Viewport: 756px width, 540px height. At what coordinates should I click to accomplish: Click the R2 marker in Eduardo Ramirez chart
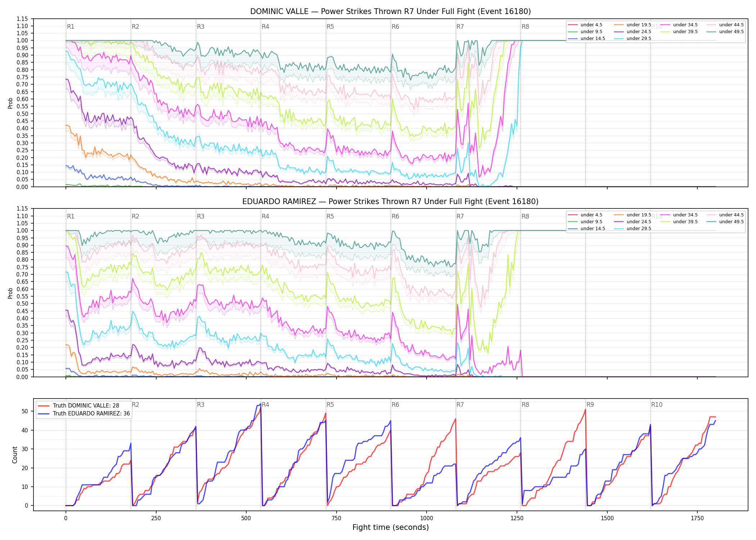coord(135,216)
